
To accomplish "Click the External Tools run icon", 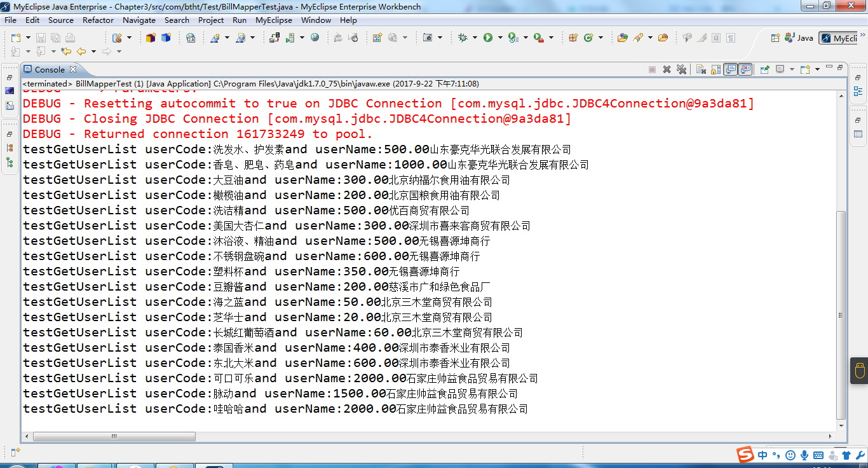I will [x=539, y=38].
